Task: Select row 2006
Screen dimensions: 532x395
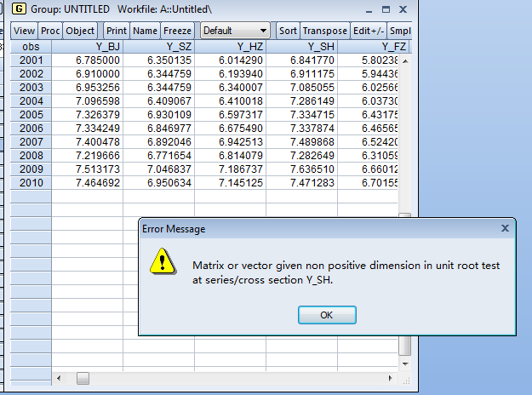Action: 31,129
